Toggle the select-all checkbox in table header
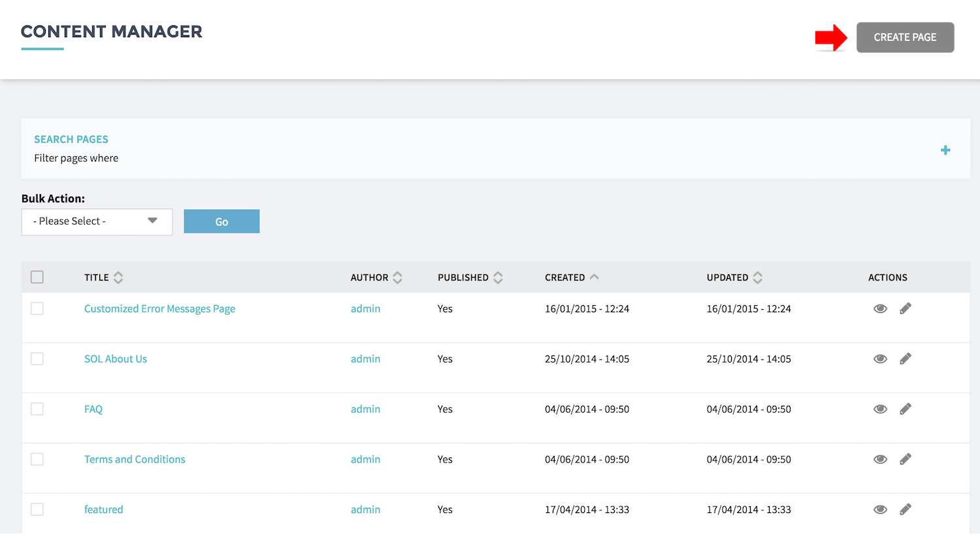The image size is (980, 543). 37,277
